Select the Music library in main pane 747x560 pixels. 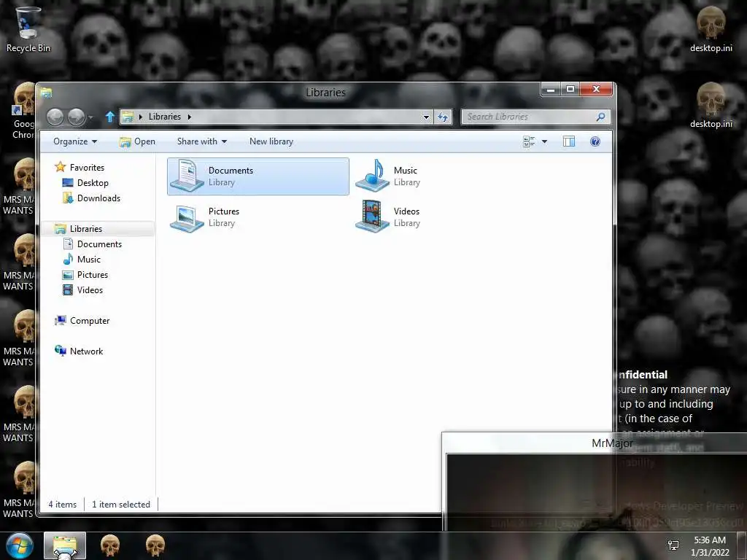point(388,176)
